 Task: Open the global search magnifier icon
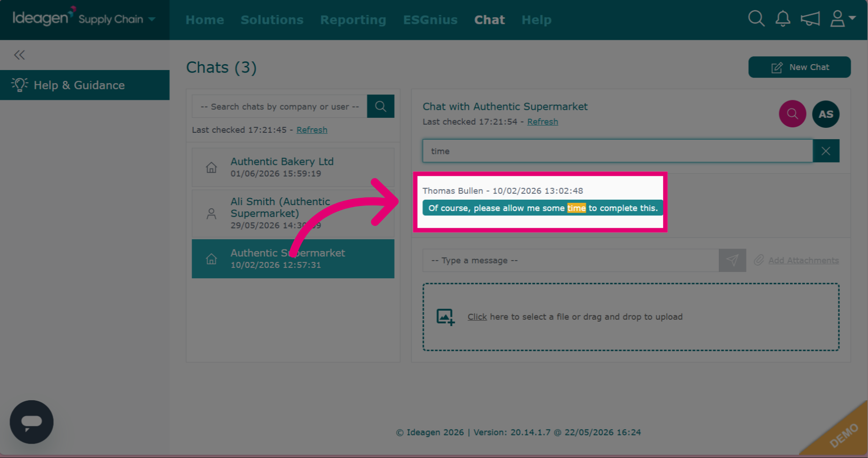(x=756, y=19)
